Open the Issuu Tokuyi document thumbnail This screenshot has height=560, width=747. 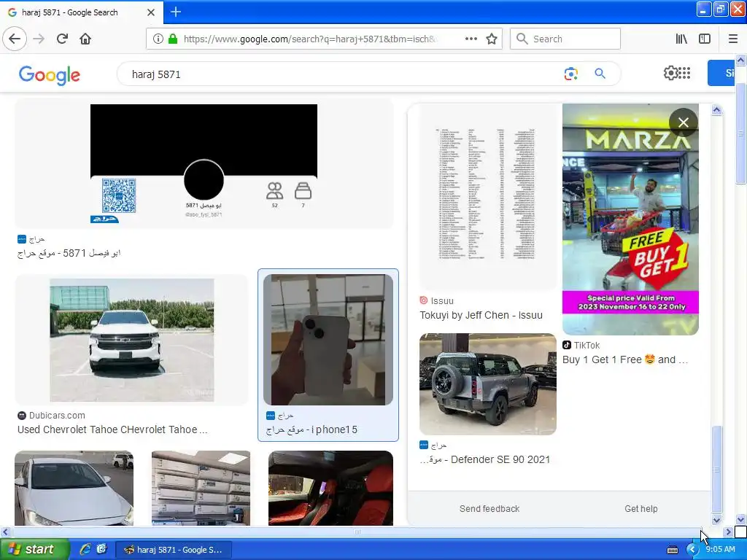(x=488, y=197)
